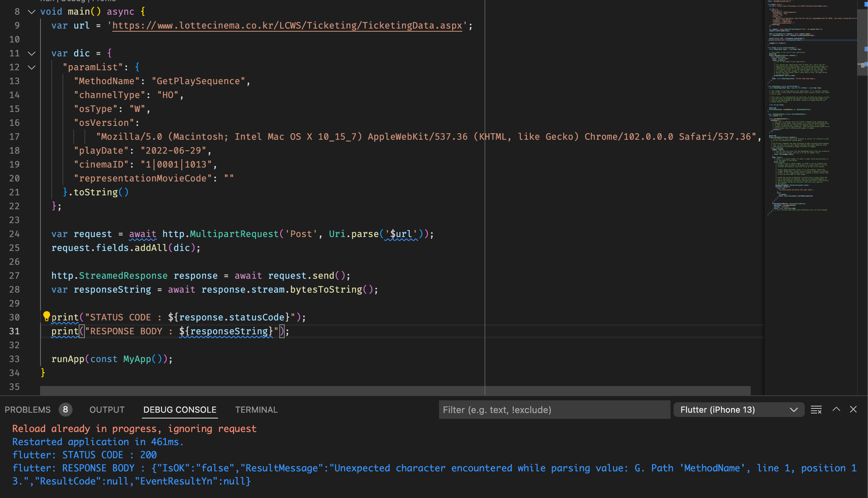Click line number 31 in gutter
Image resolution: width=868 pixels, height=498 pixels.
click(x=14, y=331)
